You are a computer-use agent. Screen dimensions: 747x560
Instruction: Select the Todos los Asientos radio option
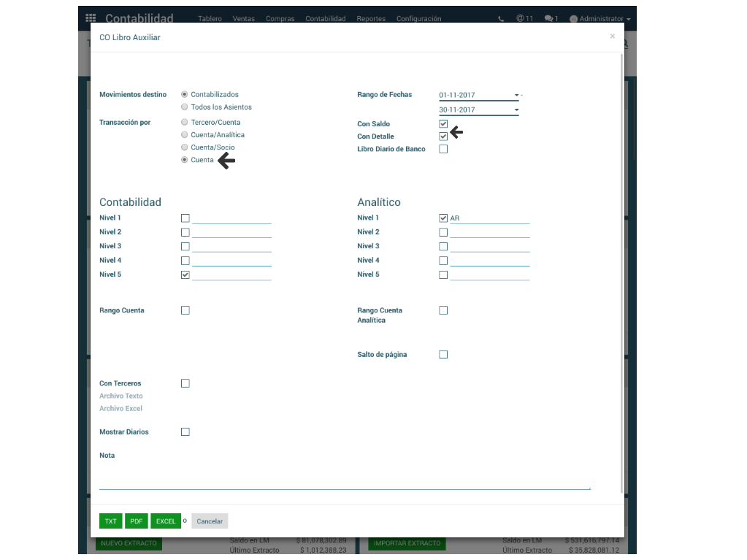click(x=185, y=107)
